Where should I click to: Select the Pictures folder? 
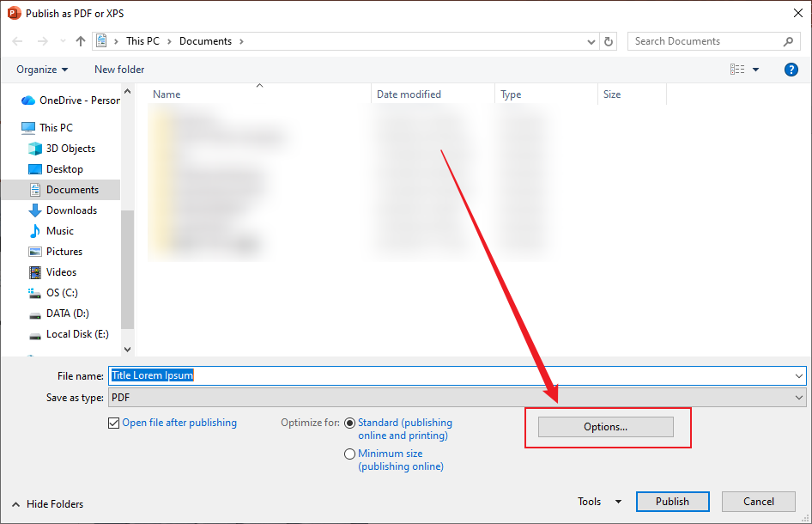pos(68,251)
